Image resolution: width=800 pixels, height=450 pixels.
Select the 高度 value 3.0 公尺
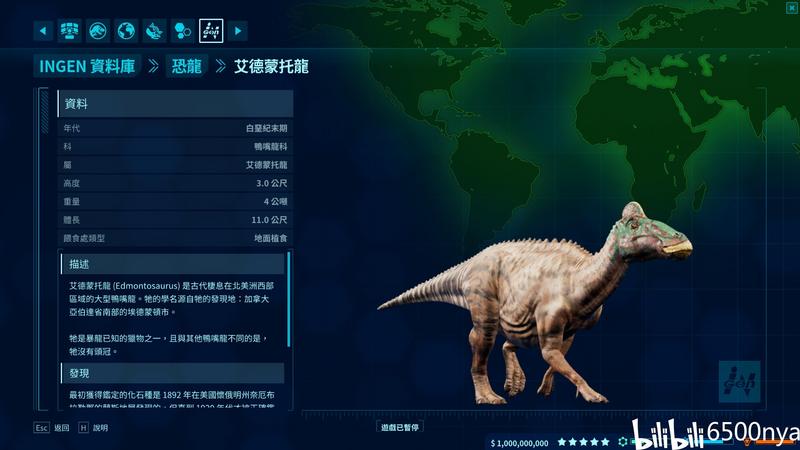click(x=271, y=183)
